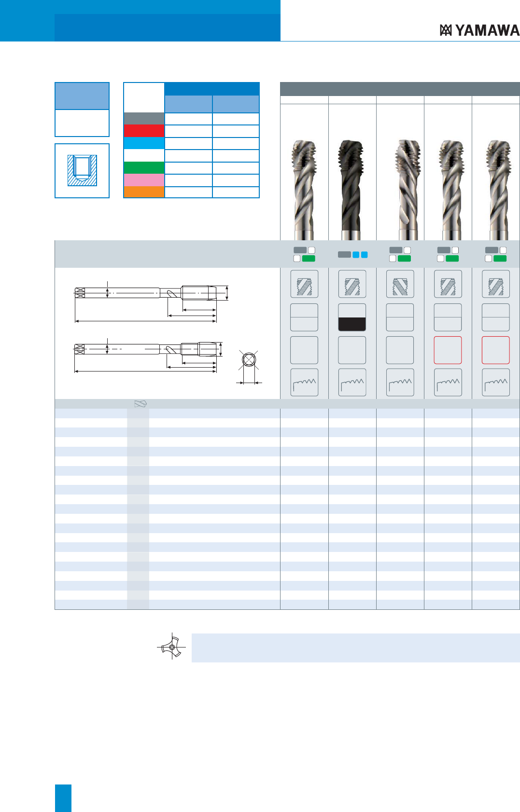Pick the orange swatch in the legend
The height and width of the screenshot is (812, 520).
(144, 192)
